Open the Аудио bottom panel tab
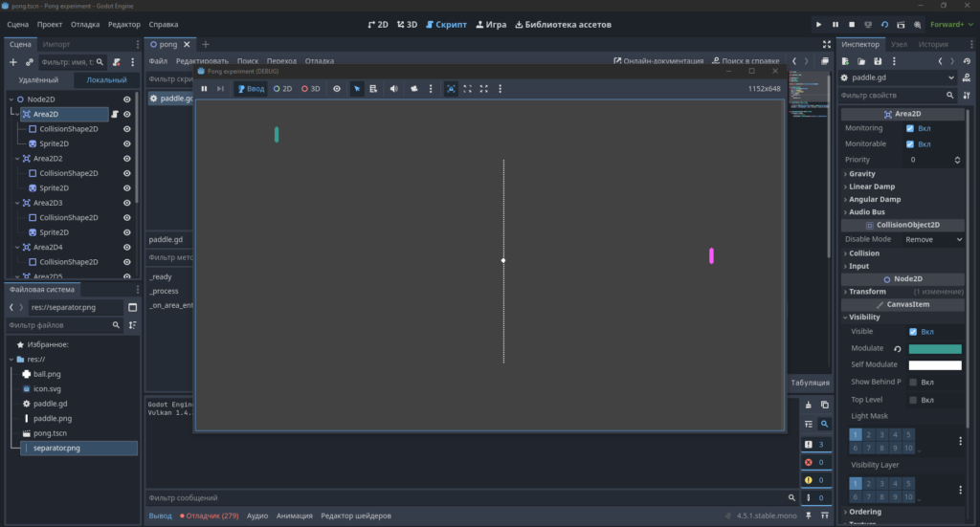This screenshot has width=980, height=527. click(256, 516)
